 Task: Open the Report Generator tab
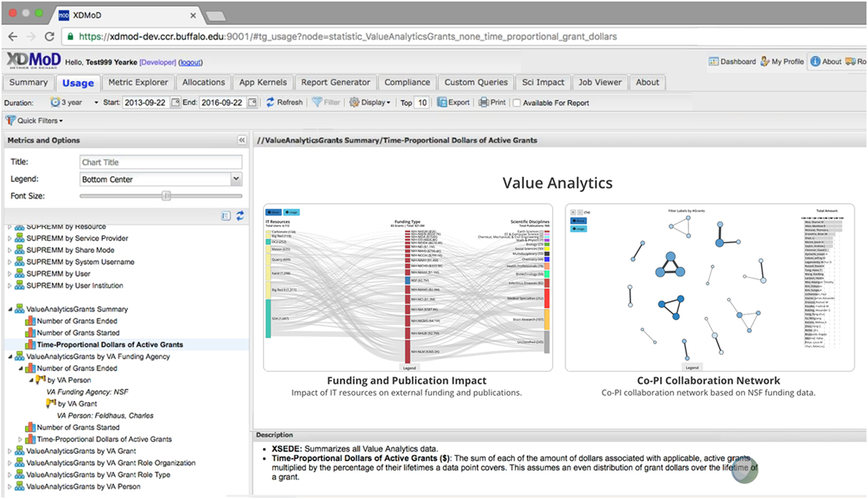pos(335,83)
